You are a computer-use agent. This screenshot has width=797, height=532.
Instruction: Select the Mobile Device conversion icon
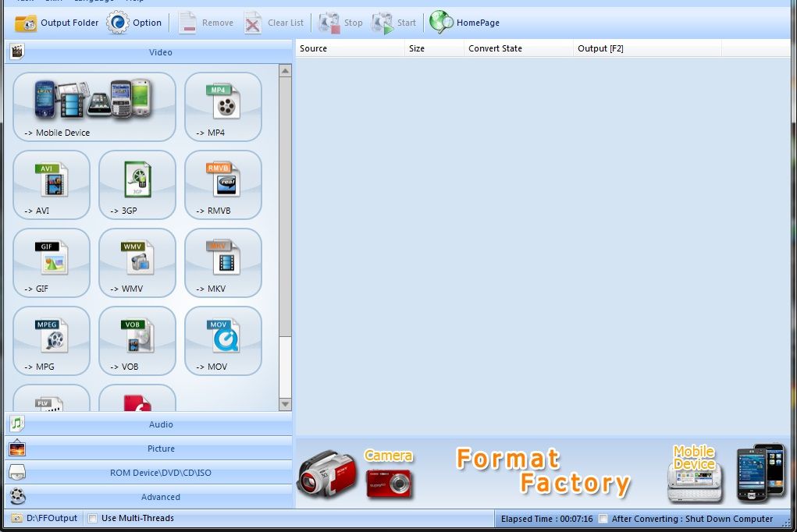point(94,107)
